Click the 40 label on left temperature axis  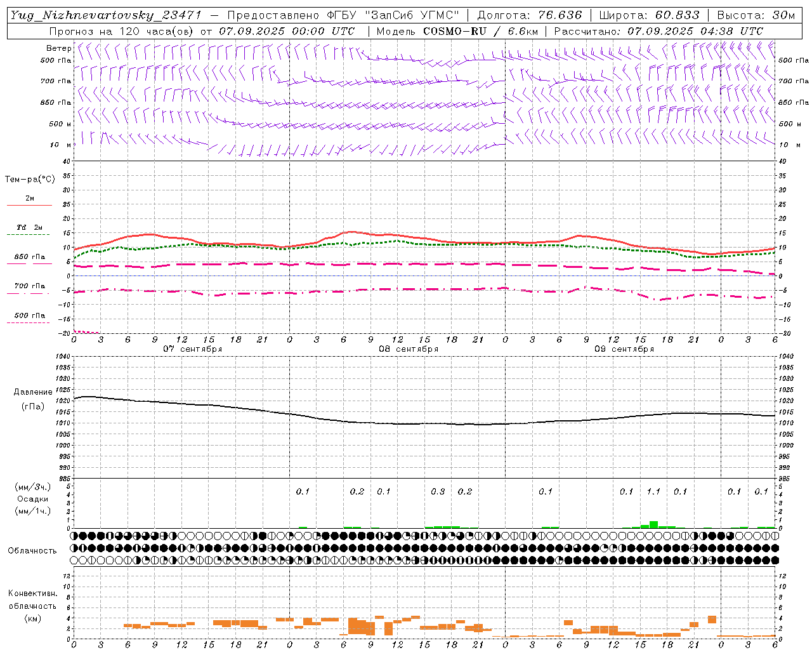point(66,161)
